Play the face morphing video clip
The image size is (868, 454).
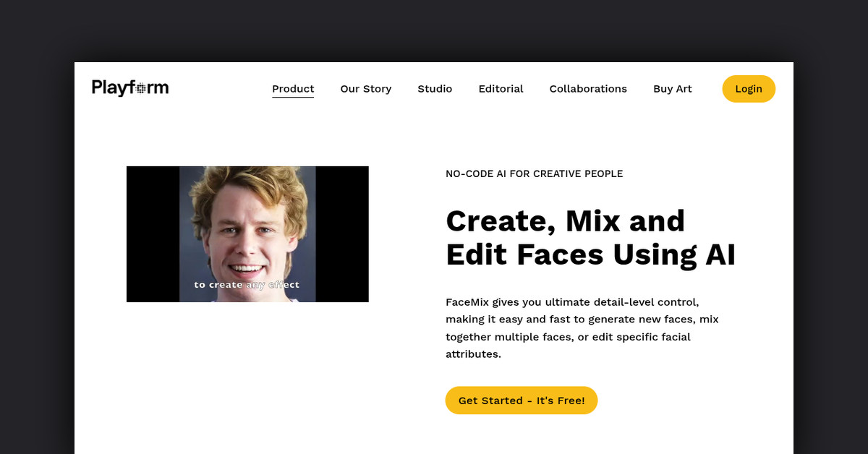click(x=247, y=234)
